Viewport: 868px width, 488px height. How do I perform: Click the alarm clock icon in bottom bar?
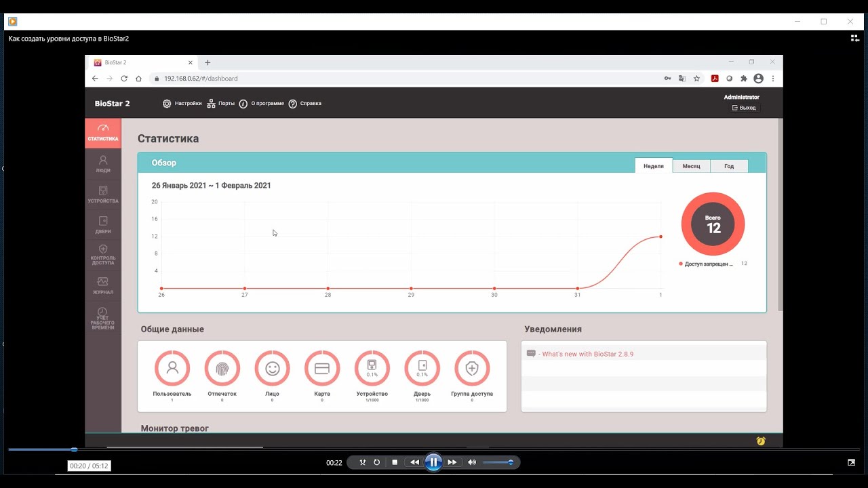click(x=761, y=441)
